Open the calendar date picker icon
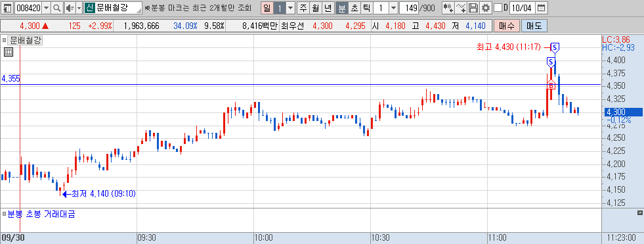 pyautogui.click(x=542, y=8)
